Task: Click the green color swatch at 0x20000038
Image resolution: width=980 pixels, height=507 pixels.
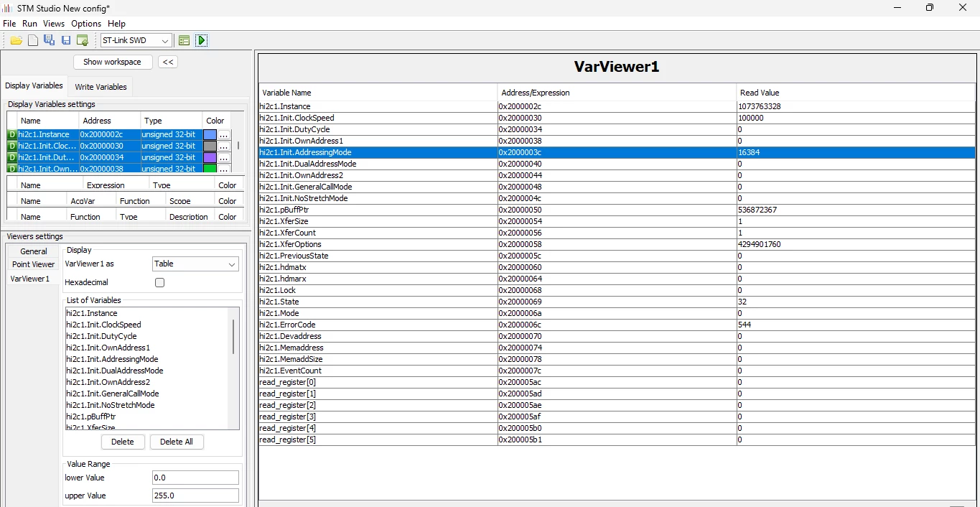Action: pyautogui.click(x=210, y=169)
